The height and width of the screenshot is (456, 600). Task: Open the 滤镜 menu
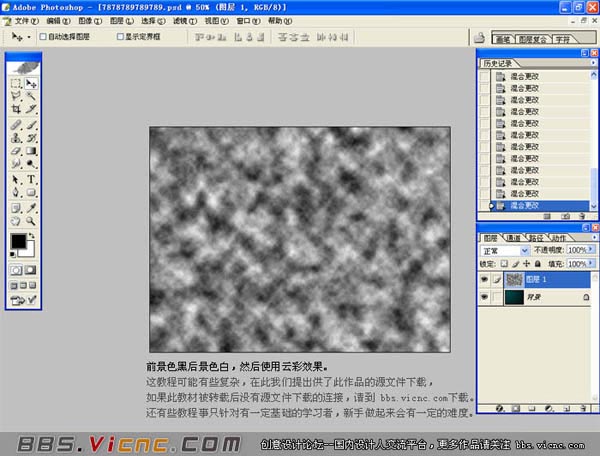185,21
